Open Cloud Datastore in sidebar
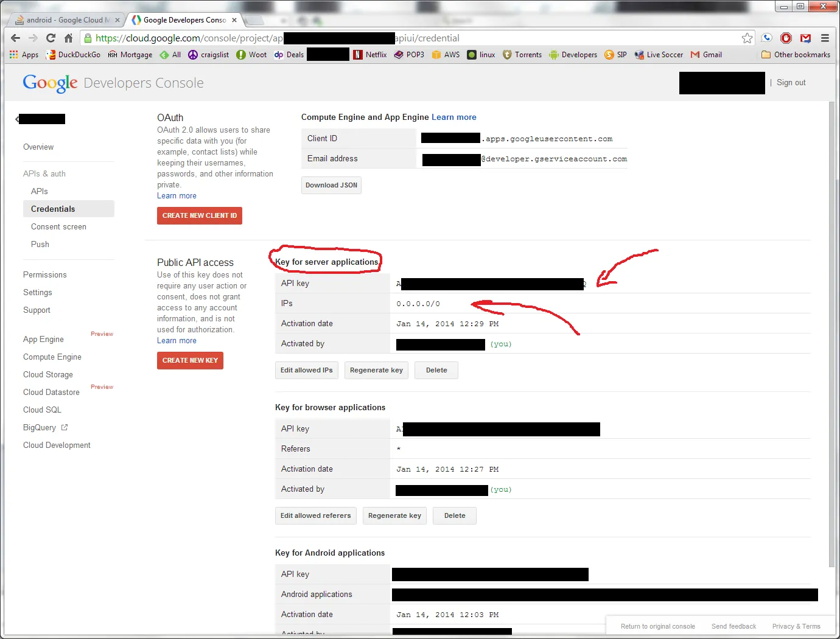The width and height of the screenshot is (840, 639). tap(51, 393)
